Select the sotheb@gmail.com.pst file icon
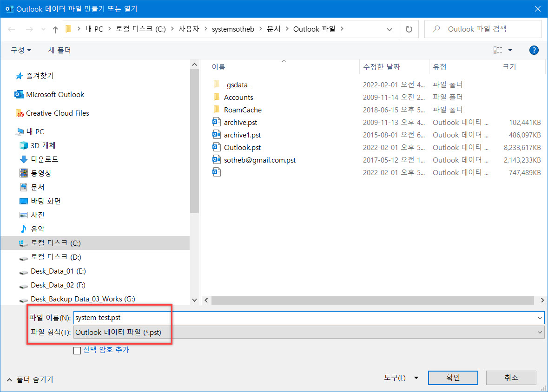Screen dimensions: 548x392 click(x=216, y=160)
